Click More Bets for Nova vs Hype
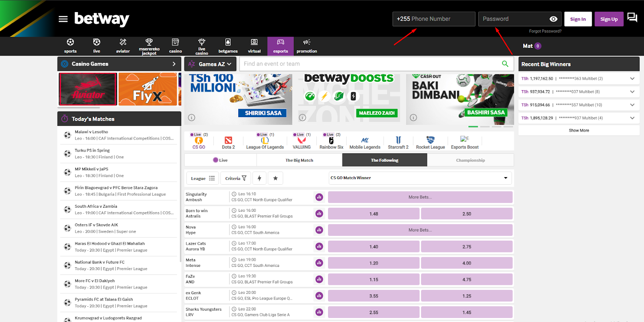 pyautogui.click(x=420, y=230)
